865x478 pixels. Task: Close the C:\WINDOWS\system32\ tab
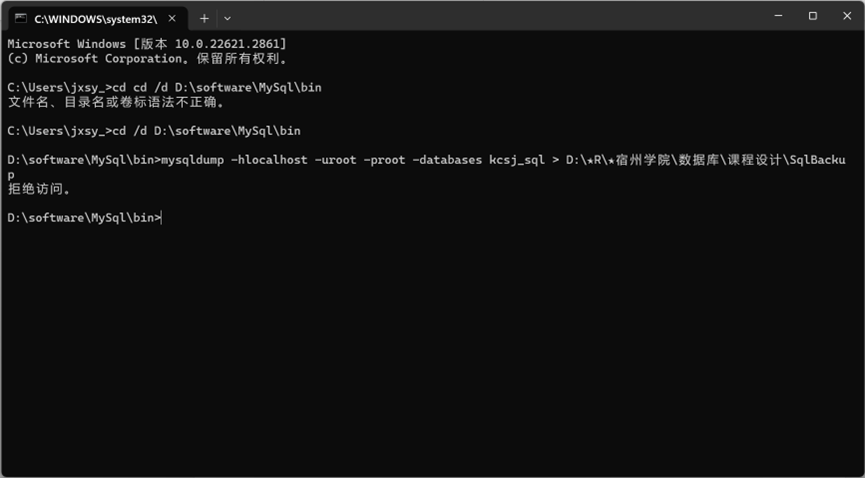(174, 18)
